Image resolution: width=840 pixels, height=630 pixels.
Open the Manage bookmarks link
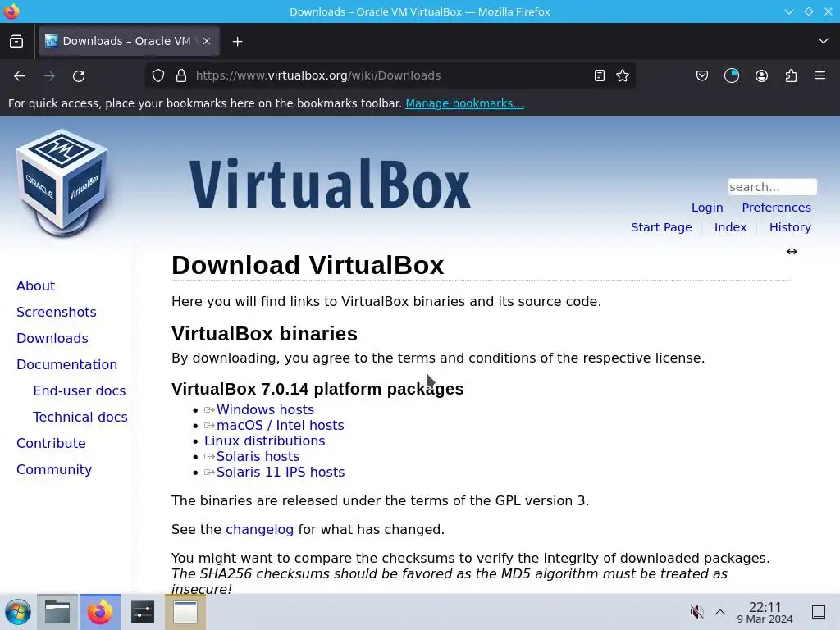point(464,103)
